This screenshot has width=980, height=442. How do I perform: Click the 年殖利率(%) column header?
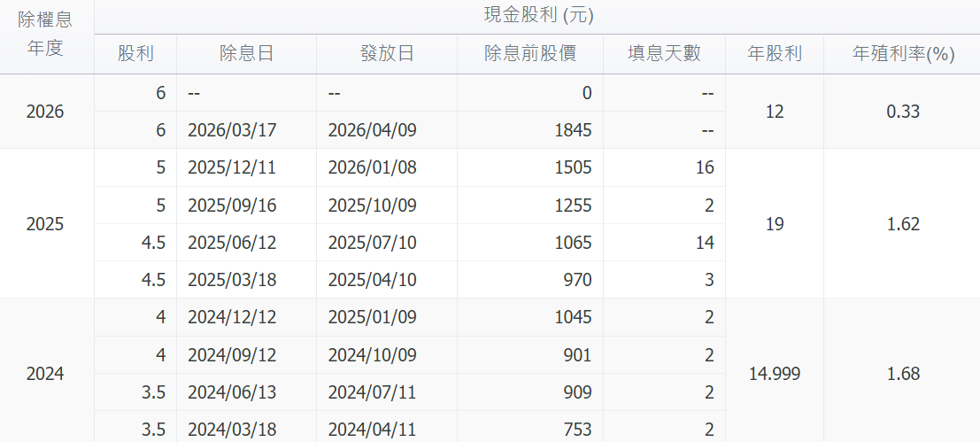pos(903,53)
